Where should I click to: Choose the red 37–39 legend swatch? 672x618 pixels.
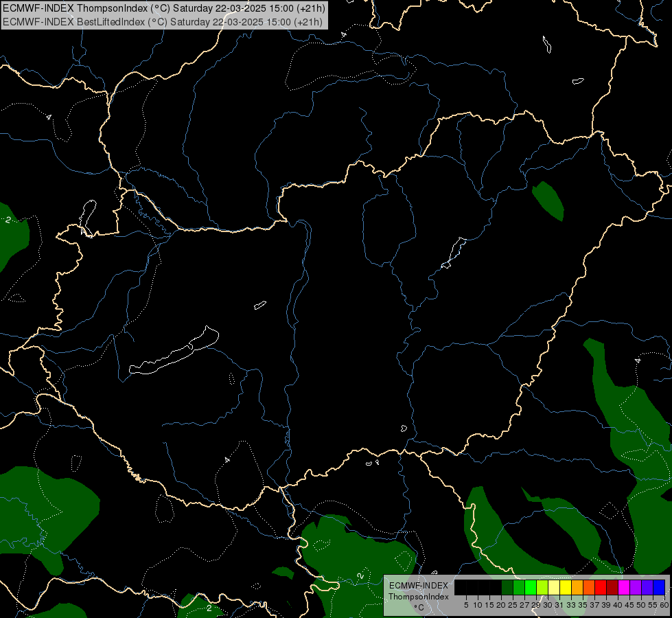[x=601, y=588]
